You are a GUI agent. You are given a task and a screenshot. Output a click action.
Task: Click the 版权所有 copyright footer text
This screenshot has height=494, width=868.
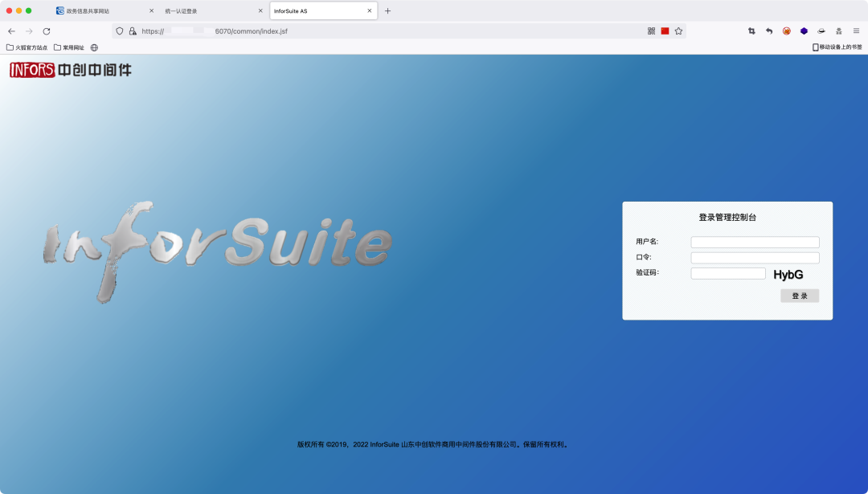[433, 444]
